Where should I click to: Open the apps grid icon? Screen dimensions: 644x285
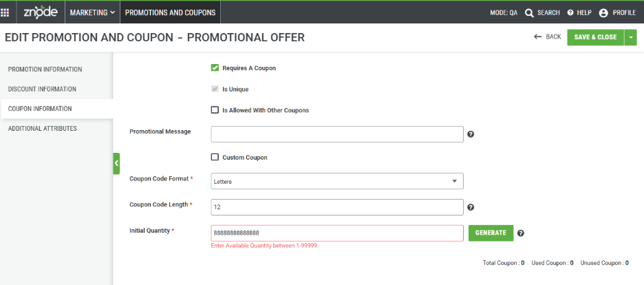(x=5, y=12)
